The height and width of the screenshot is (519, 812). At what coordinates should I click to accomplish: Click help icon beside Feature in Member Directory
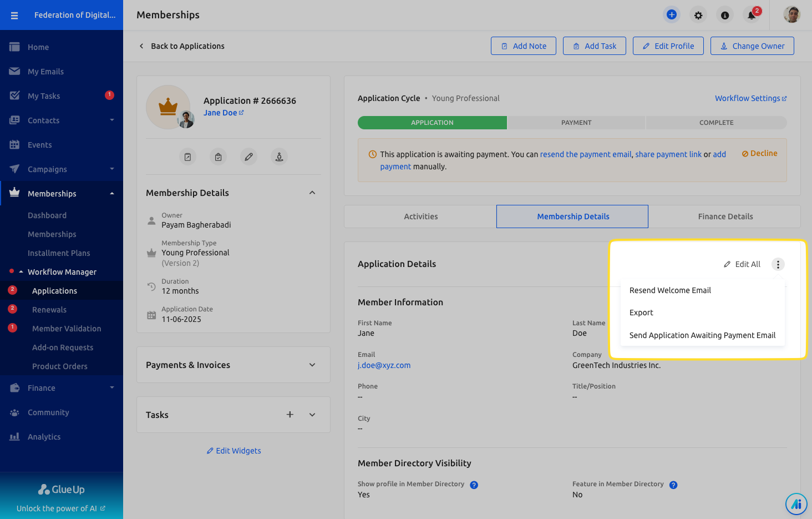pyautogui.click(x=673, y=485)
